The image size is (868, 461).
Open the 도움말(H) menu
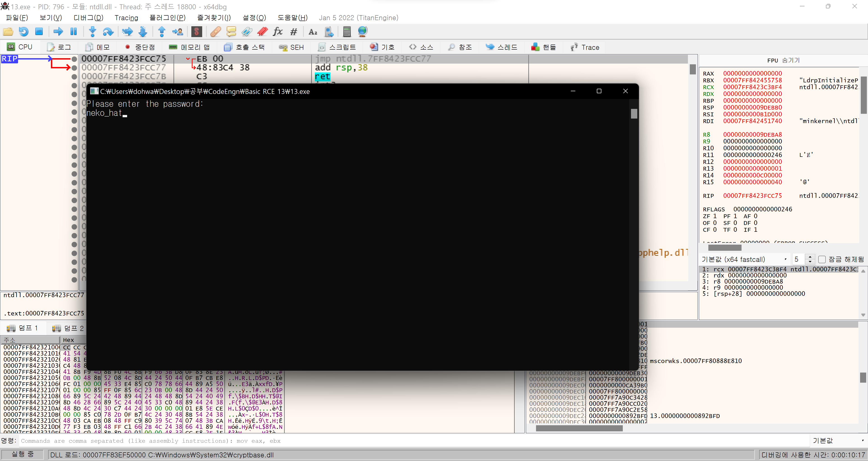292,17
